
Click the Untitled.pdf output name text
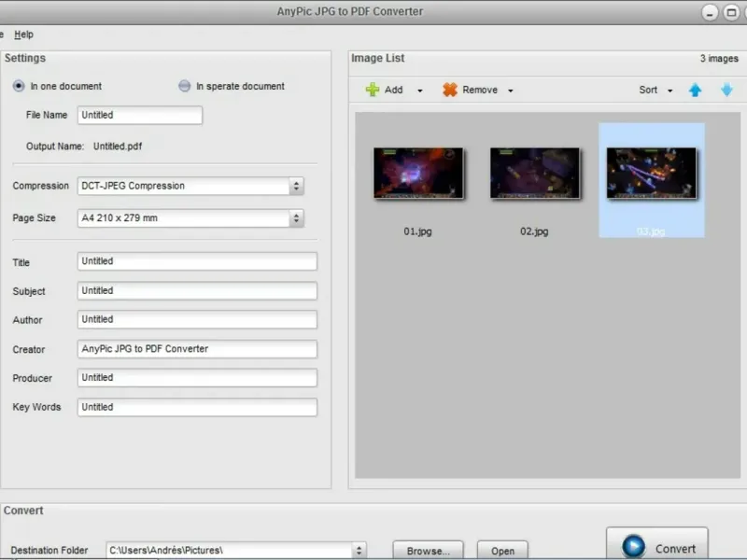pos(118,147)
